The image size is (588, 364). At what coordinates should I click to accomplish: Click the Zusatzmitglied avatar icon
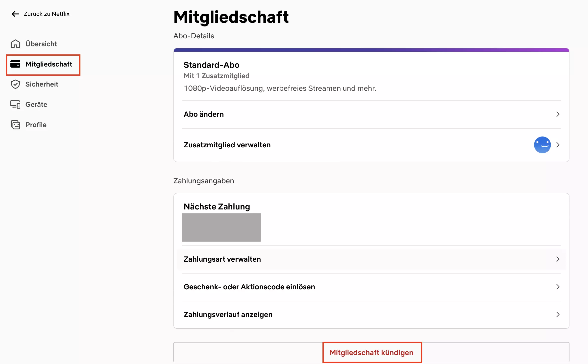click(543, 145)
